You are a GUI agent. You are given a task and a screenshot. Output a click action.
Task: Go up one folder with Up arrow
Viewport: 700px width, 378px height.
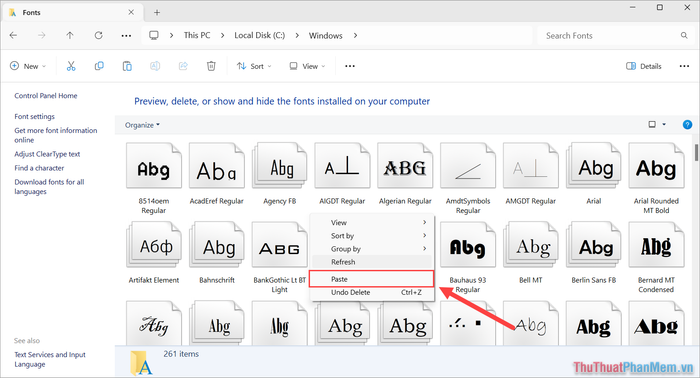(x=70, y=35)
